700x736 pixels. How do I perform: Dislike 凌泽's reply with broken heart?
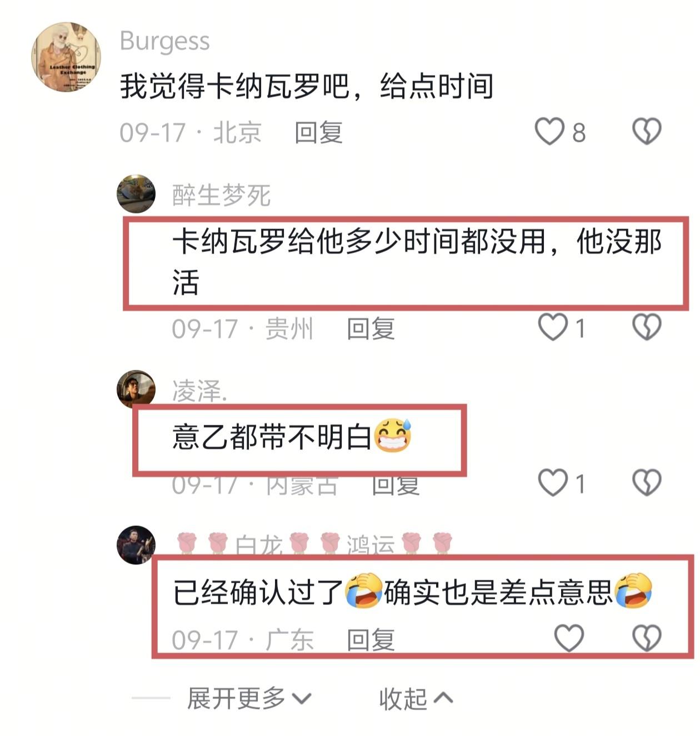pos(647,483)
